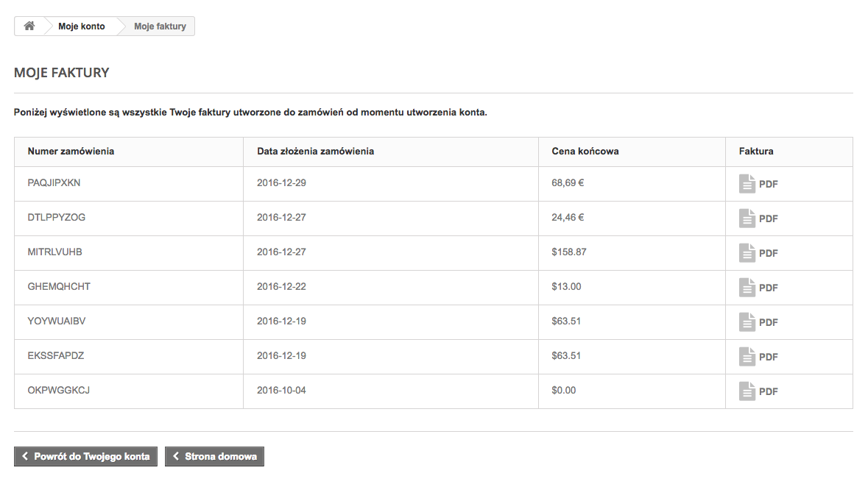Click the home icon in breadcrumb
Viewport: 868px width, 487px height.
(x=29, y=26)
